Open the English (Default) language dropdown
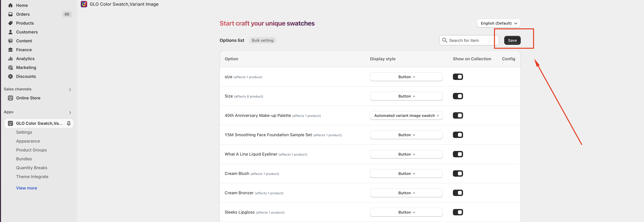Image resolution: width=644 pixels, height=222 pixels. click(499, 23)
